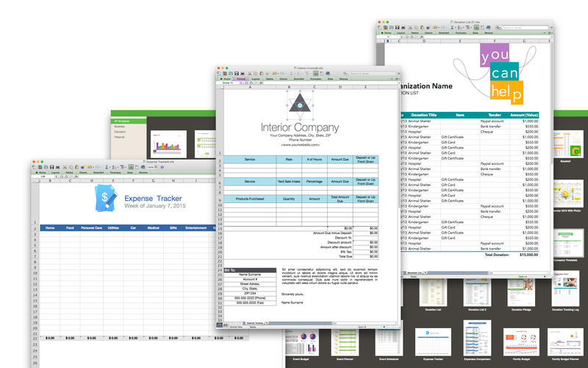Select Business category in template gallery sidebar

[120, 127]
